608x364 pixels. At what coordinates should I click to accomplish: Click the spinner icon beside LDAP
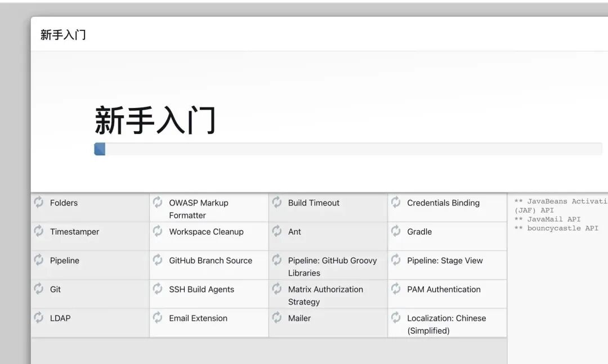pyautogui.click(x=38, y=317)
